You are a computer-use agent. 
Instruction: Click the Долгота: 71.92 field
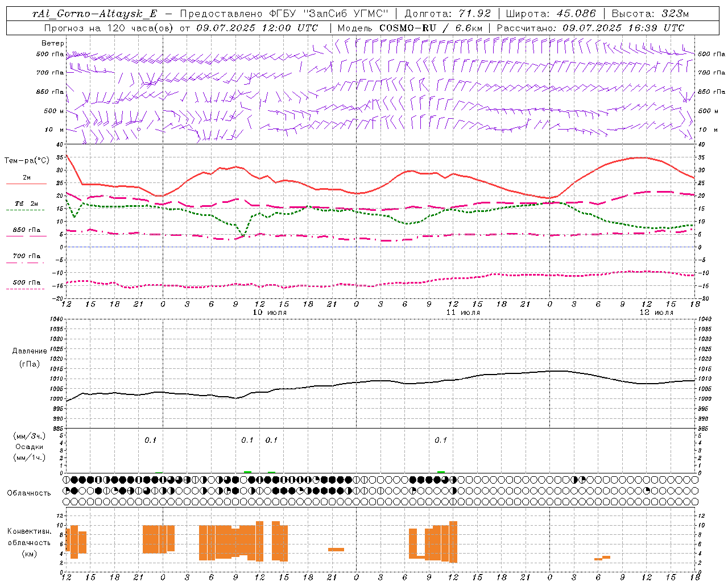[x=447, y=14]
